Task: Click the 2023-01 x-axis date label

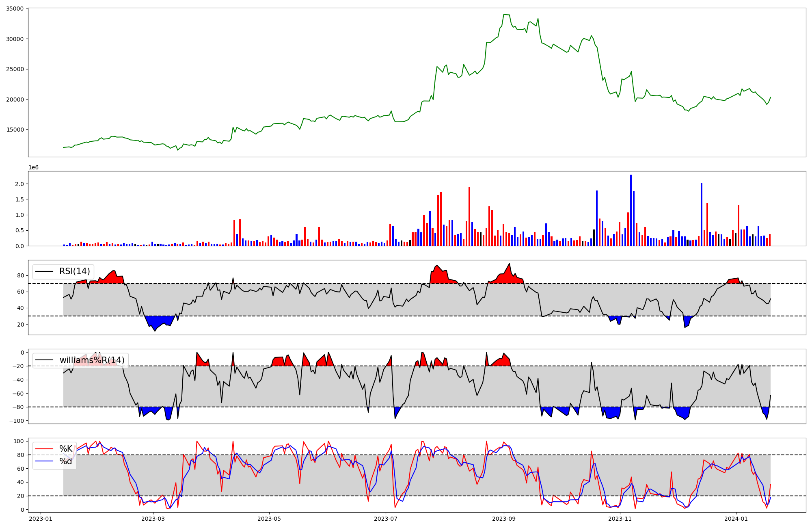Action: click(41, 519)
